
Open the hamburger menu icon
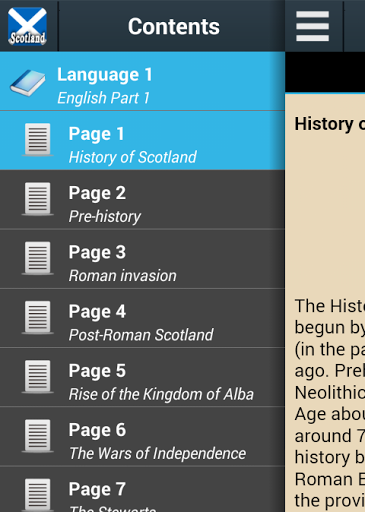pyautogui.click(x=313, y=26)
